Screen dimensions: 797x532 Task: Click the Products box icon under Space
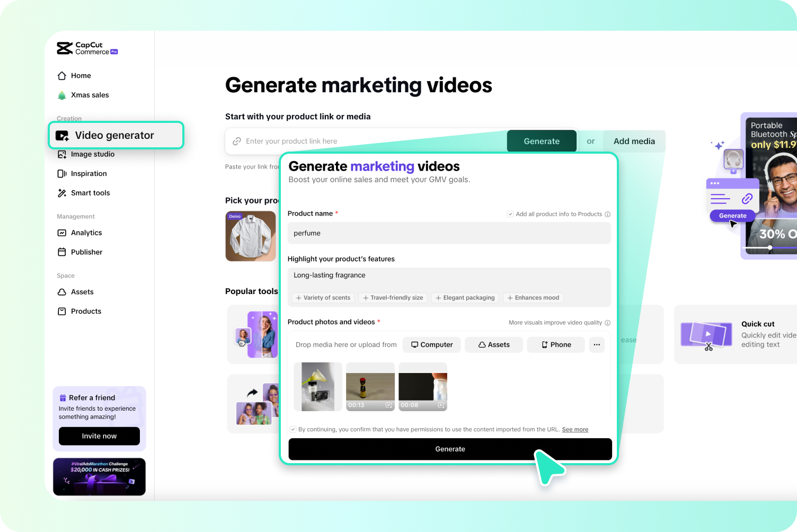tap(63, 311)
